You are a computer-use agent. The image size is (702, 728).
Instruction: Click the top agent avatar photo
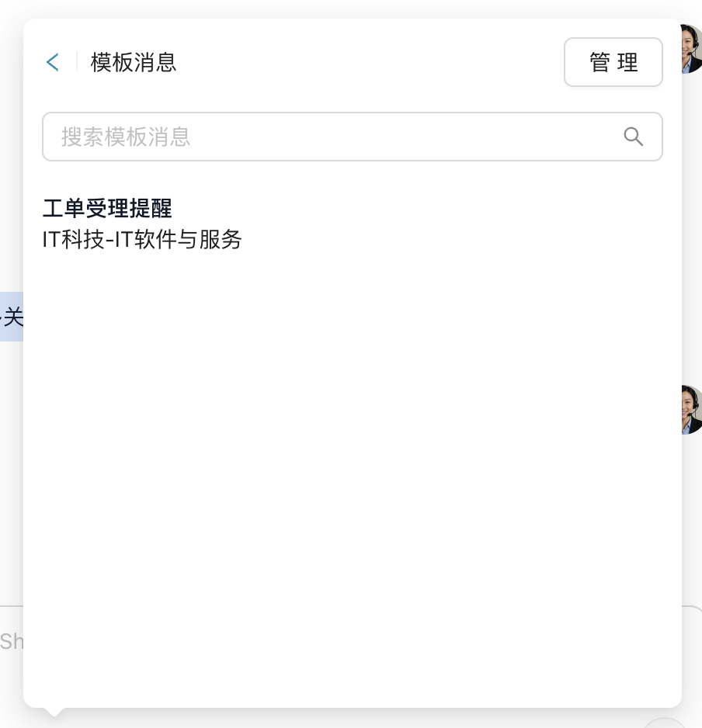click(691, 49)
